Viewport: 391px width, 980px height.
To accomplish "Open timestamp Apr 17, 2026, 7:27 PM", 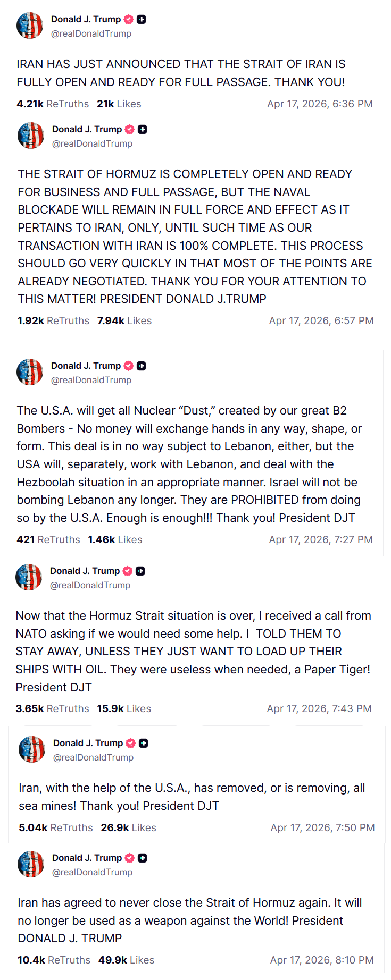I will (321, 539).
